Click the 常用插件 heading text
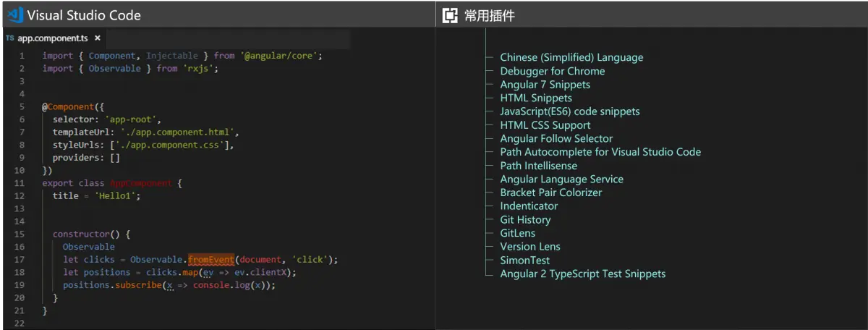The image size is (868, 330). (489, 15)
